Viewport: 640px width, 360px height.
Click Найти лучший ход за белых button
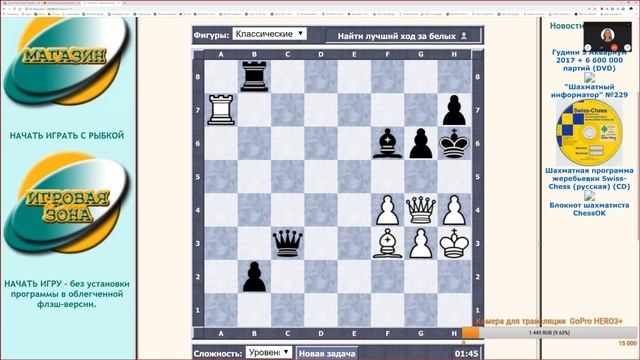click(x=403, y=36)
